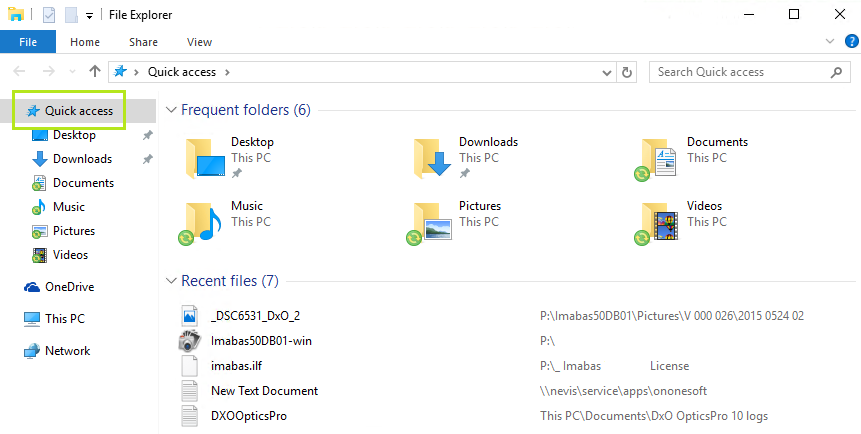Switch to the View tab
The width and height of the screenshot is (861, 434).
coord(199,42)
